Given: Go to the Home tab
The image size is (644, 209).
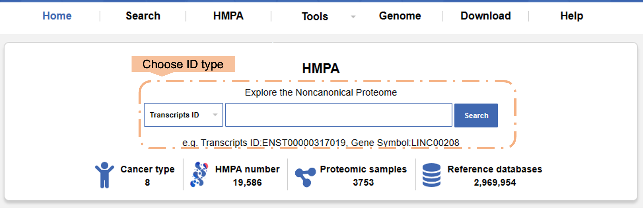Looking at the screenshot, I should pos(57,16).
